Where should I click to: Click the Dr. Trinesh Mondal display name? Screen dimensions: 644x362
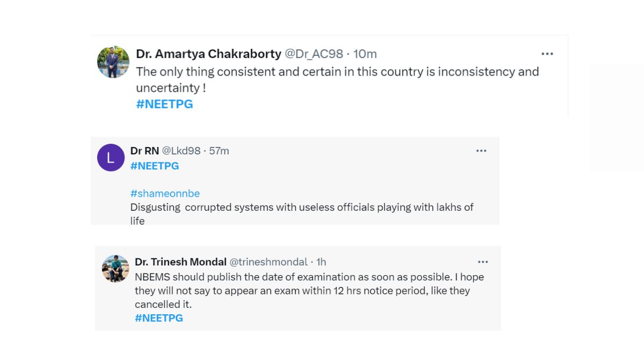180,262
